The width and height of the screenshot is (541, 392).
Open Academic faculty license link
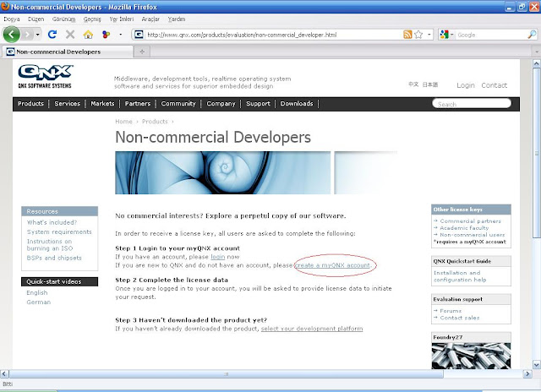pyautogui.click(x=464, y=228)
